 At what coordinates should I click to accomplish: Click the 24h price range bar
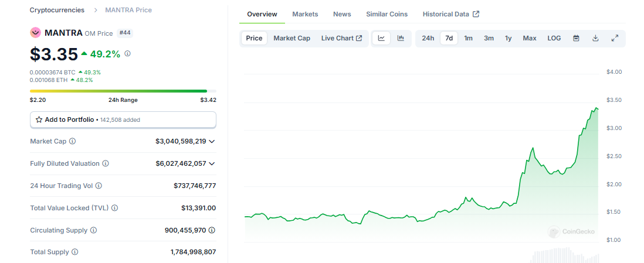123,91
